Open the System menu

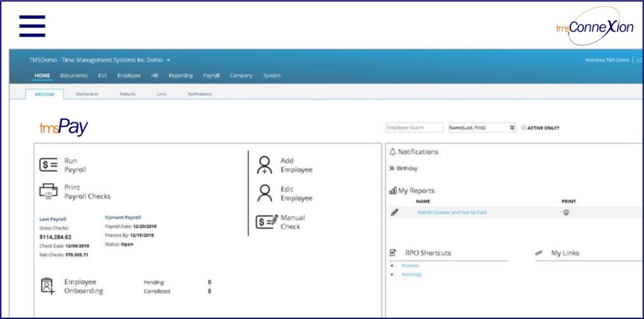272,76
